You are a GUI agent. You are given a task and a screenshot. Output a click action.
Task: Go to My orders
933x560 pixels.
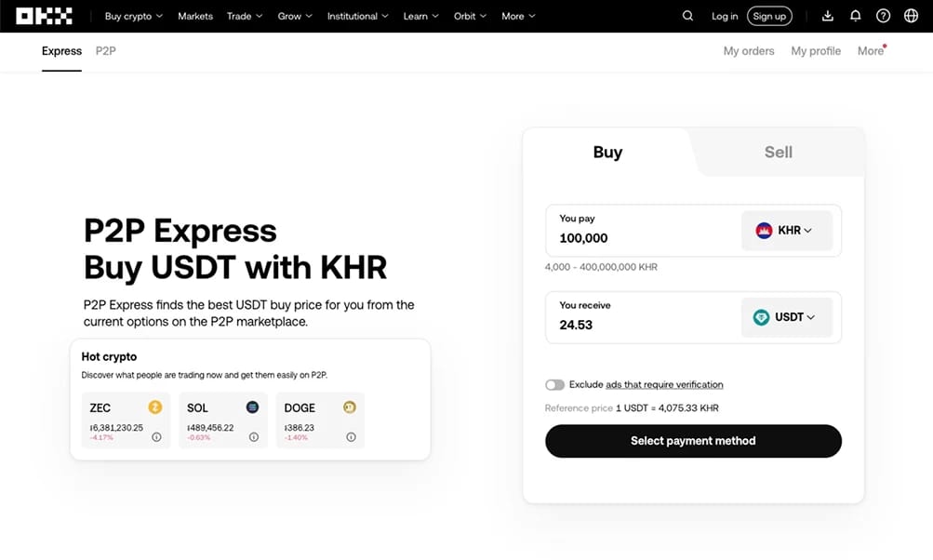[749, 51]
